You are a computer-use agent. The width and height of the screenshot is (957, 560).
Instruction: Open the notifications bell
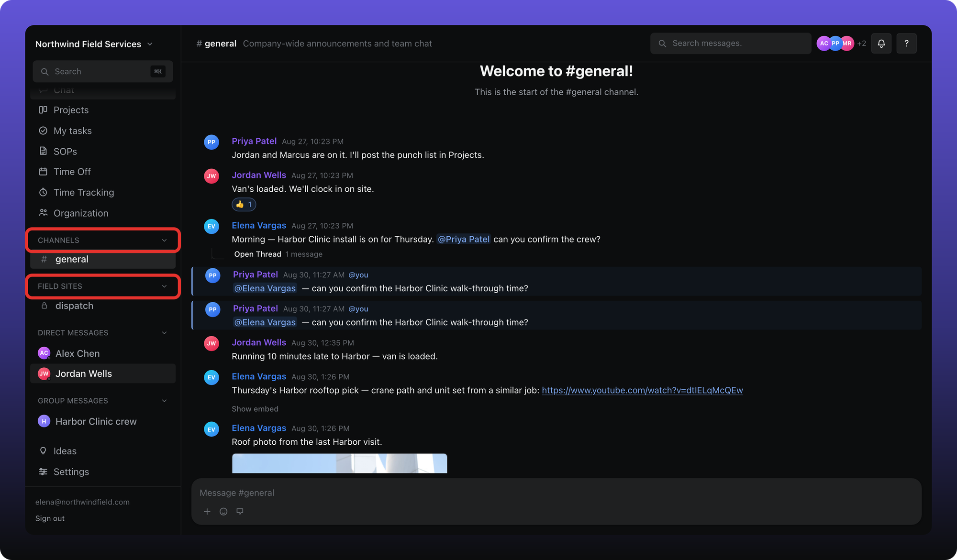(881, 44)
